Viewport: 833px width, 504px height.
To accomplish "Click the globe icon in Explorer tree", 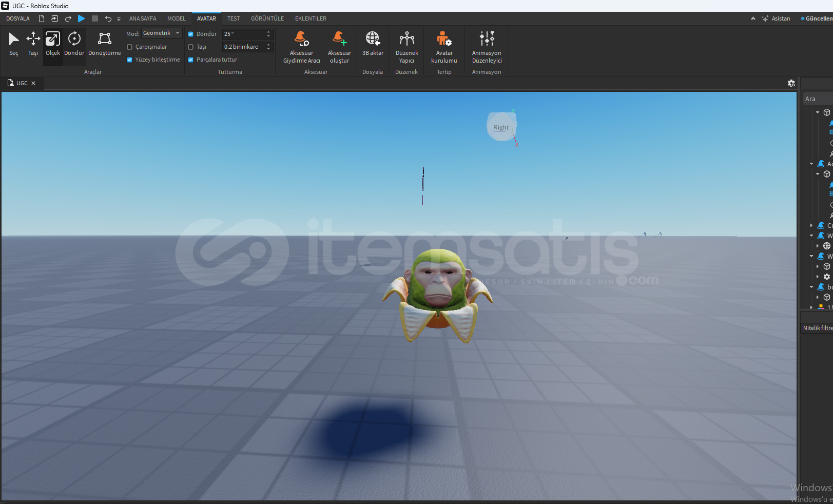I will [827, 246].
